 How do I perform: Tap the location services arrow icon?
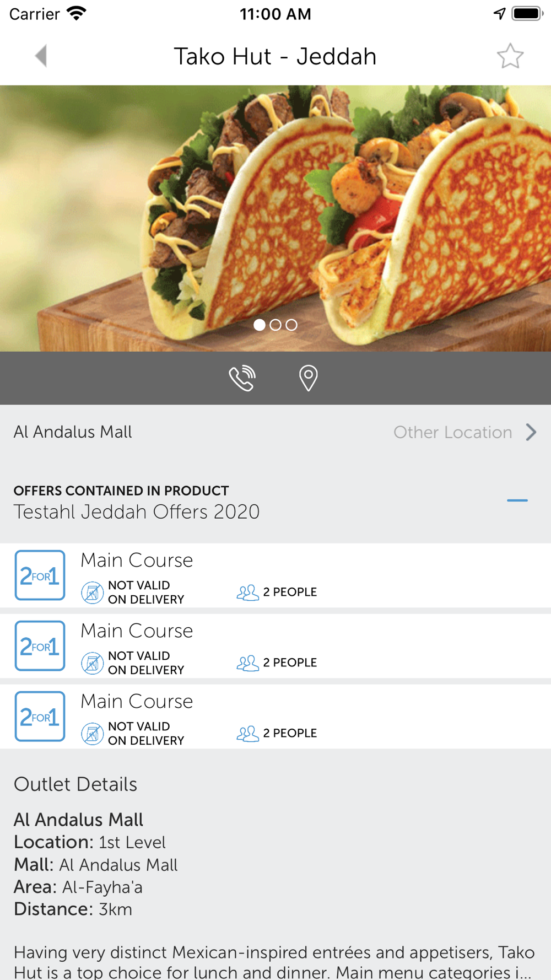pos(499,14)
